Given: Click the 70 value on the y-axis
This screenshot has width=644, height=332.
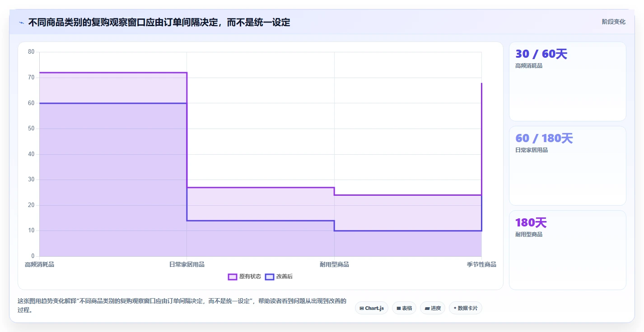Looking at the screenshot, I should click(31, 78).
